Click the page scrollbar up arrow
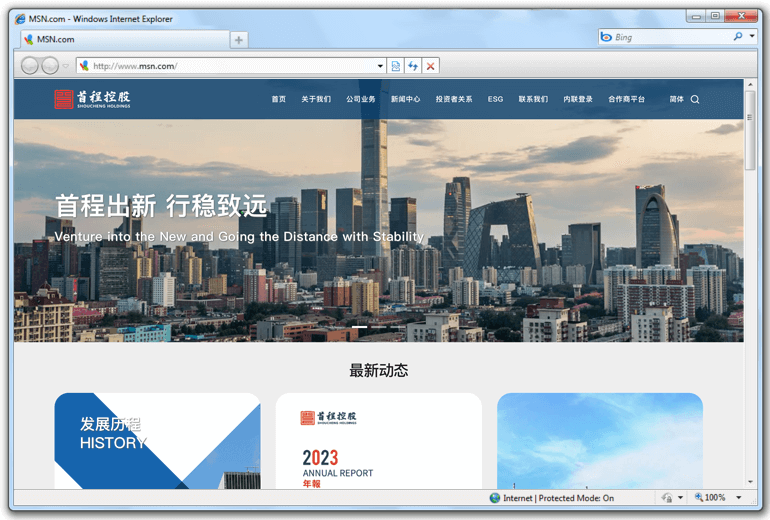The height and width of the screenshot is (520, 770). [750, 84]
